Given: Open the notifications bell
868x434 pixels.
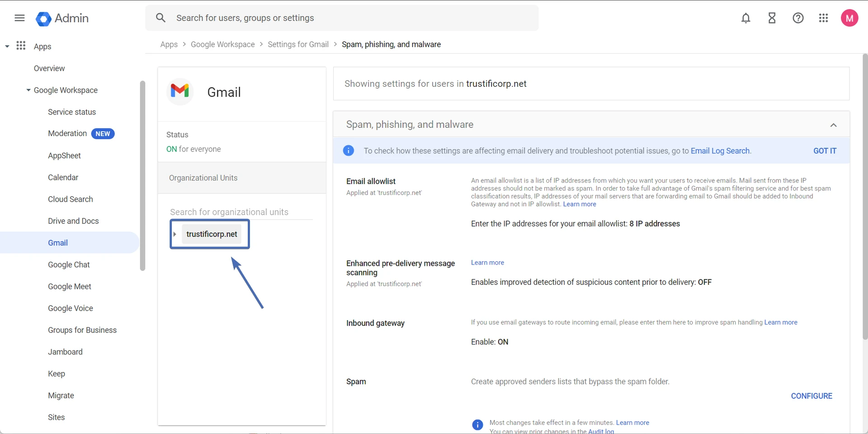Looking at the screenshot, I should coord(746,18).
